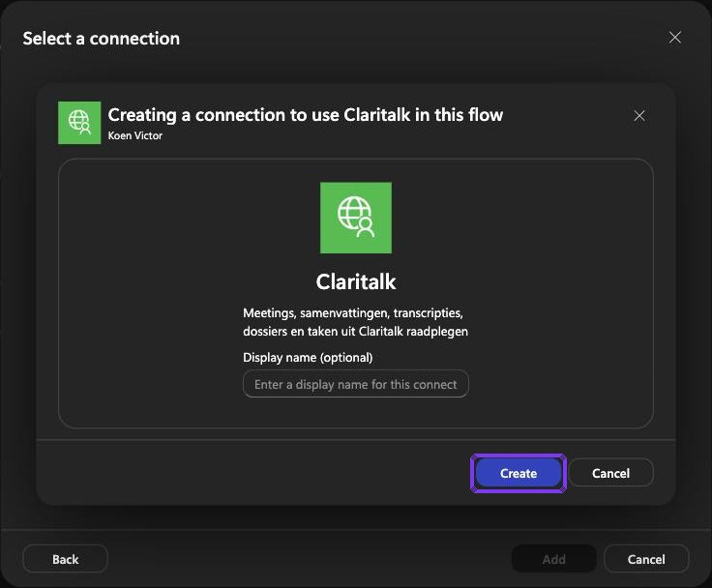Cancel the Claritalk connection creation
The width and height of the screenshot is (712, 588).
[610, 473]
